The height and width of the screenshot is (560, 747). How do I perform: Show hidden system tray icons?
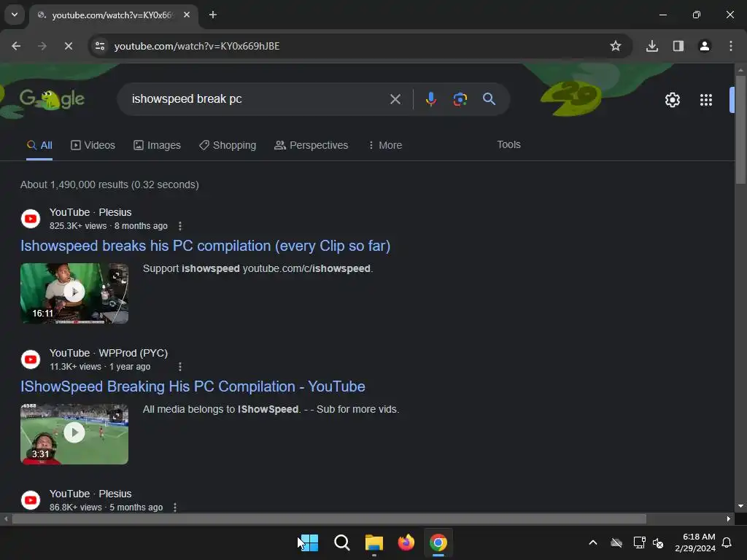593,542
